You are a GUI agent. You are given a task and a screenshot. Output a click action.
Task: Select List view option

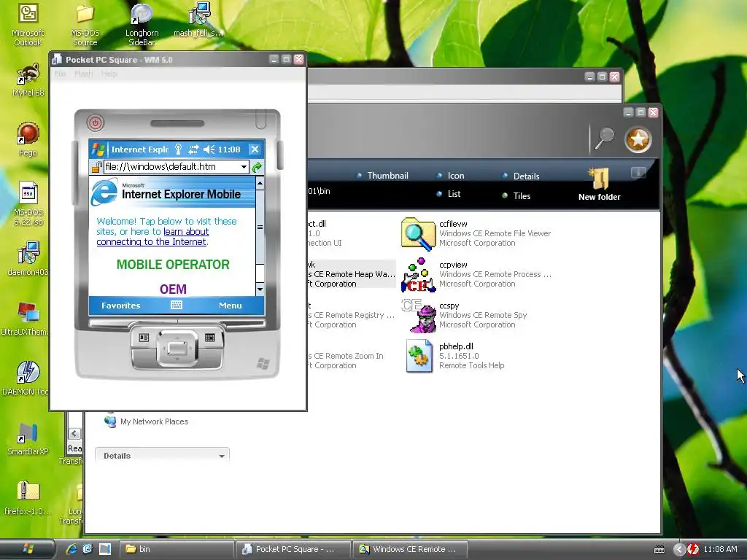[449, 194]
